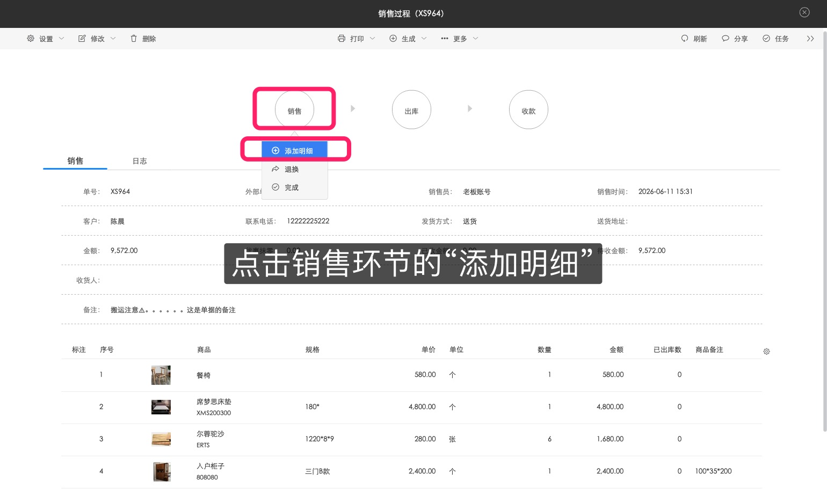Click the 修改 edit pencil icon
The height and width of the screenshot is (504, 827).
(x=82, y=39)
